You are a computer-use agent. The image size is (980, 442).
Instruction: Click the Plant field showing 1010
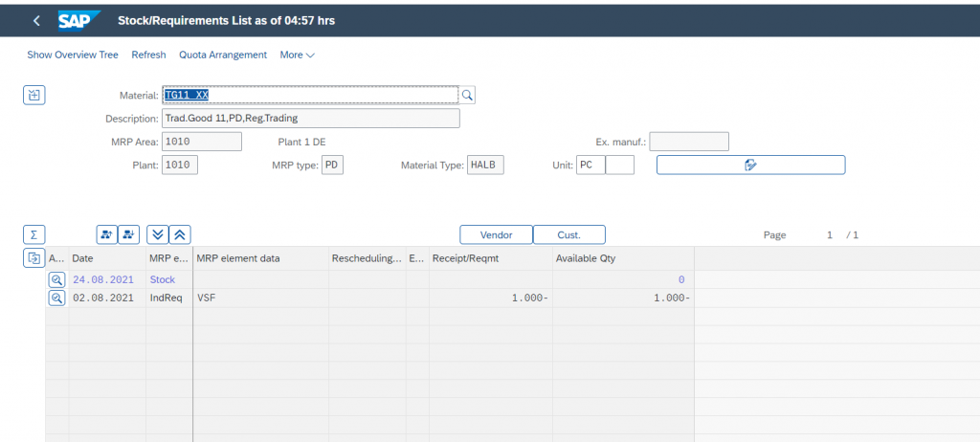point(179,166)
